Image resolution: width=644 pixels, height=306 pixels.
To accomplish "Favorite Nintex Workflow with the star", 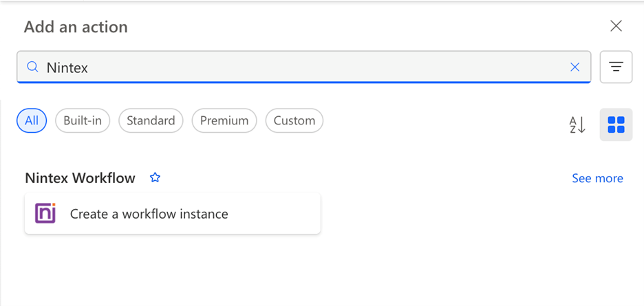I will coord(155,178).
